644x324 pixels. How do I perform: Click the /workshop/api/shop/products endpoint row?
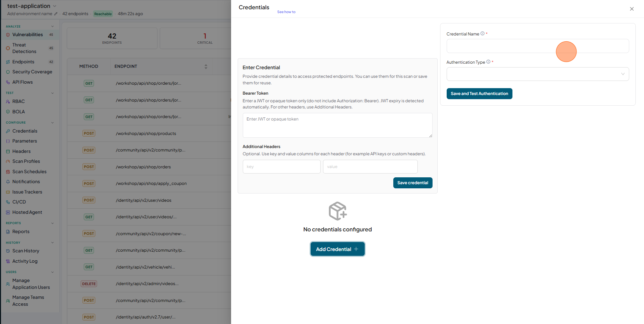[x=149, y=134]
